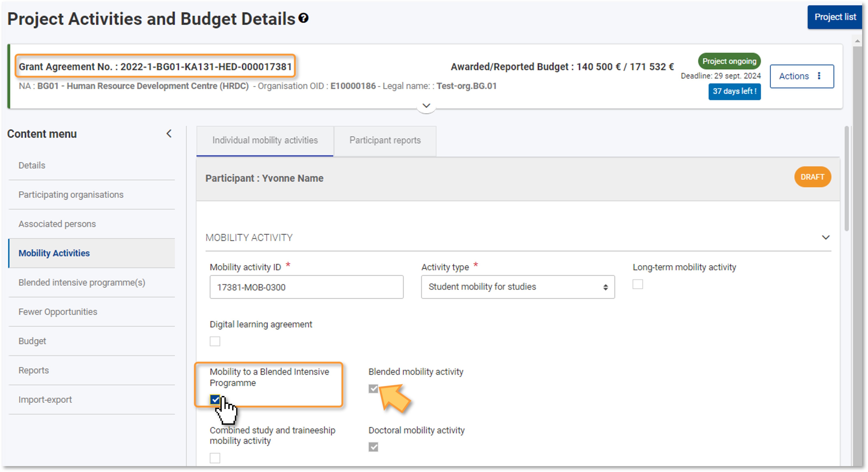Click the Awarded/Reported Budget text

tap(562, 67)
